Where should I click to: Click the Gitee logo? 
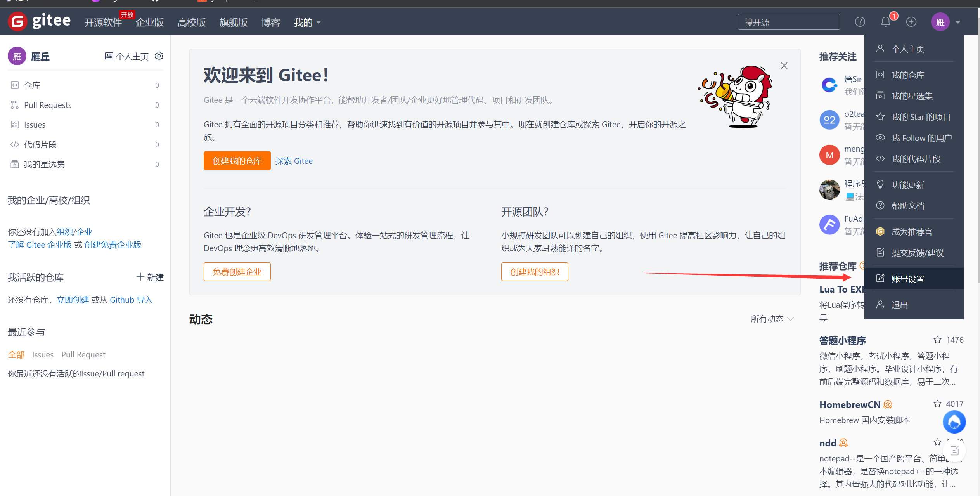tap(39, 21)
